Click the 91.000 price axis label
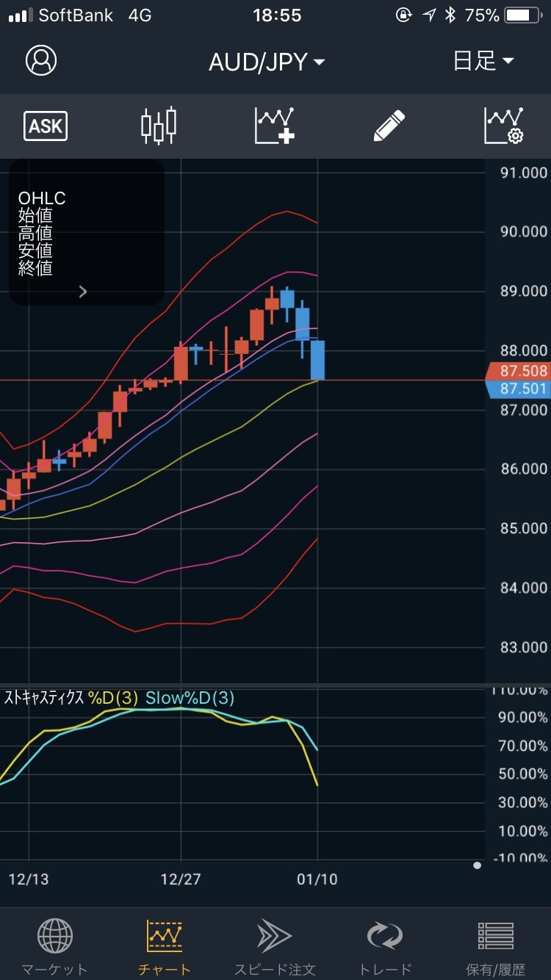Image resolution: width=551 pixels, height=980 pixels. (x=524, y=173)
